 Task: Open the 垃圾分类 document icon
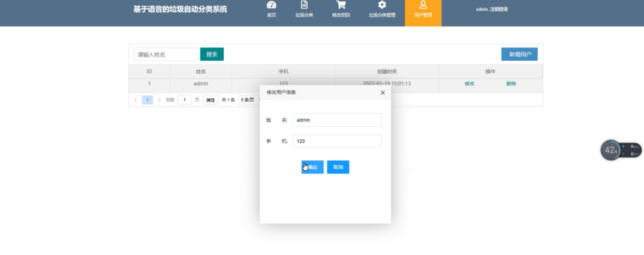pos(304,5)
